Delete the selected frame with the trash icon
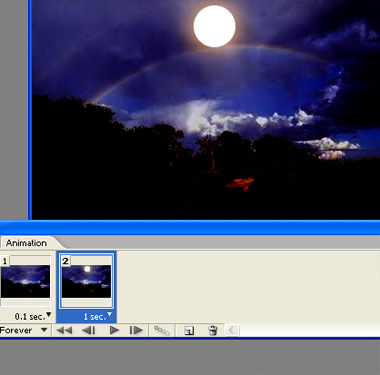This screenshot has height=375, width=380. click(213, 330)
